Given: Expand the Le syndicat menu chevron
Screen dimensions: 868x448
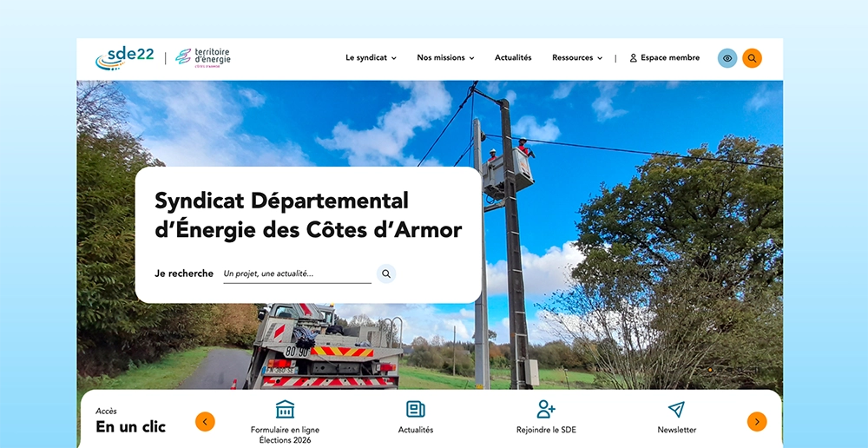Looking at the screenshot, I should click(393, 58).
